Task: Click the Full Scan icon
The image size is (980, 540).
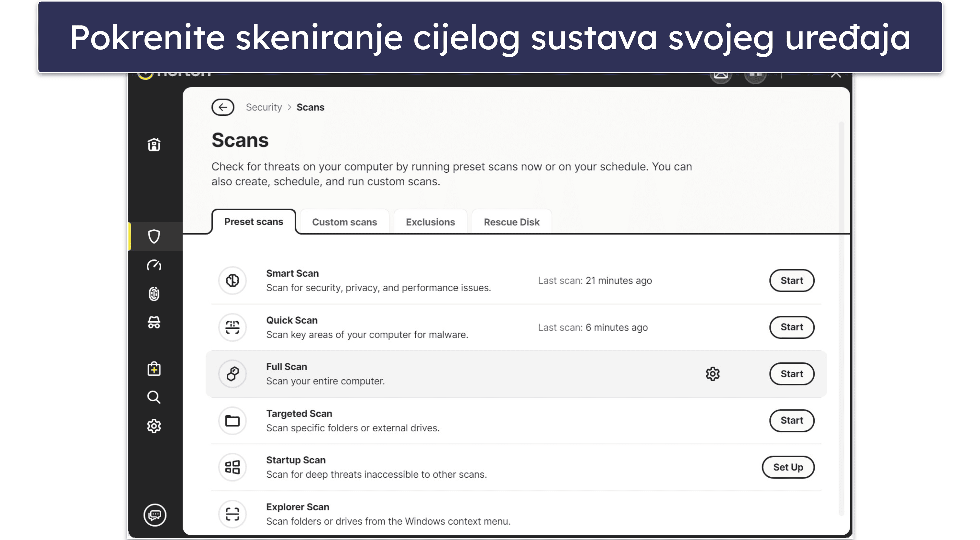Action: (233, 374)
